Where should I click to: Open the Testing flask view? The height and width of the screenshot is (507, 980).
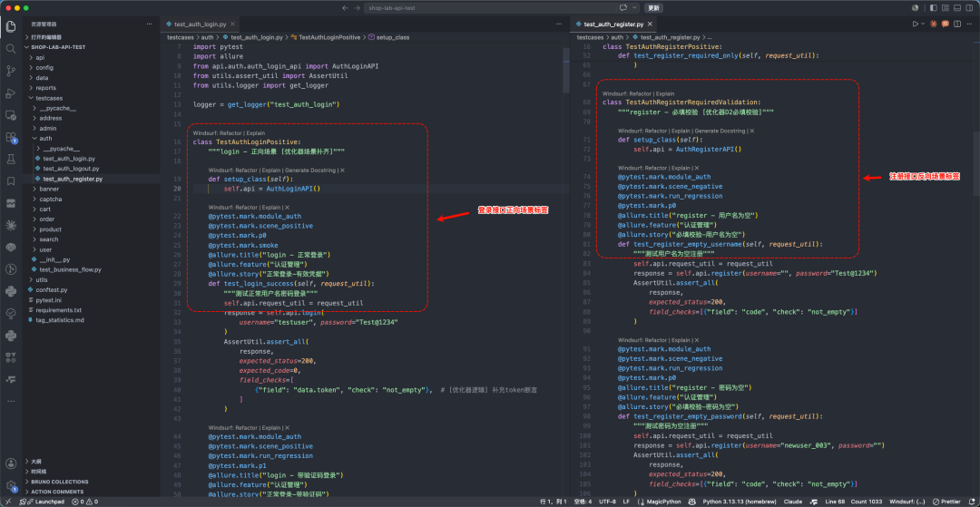coord(11,160)
